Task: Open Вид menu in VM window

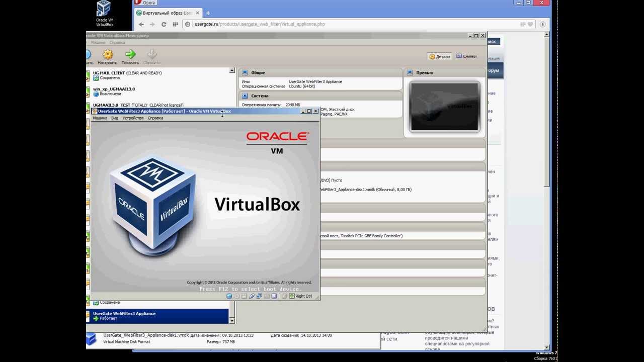Action: [x=115, y=118]
